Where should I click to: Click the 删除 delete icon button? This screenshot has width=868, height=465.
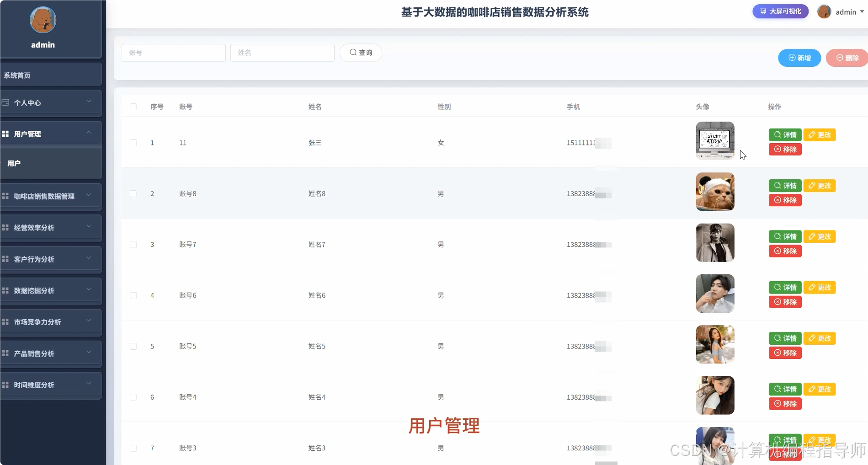point(846,58)
